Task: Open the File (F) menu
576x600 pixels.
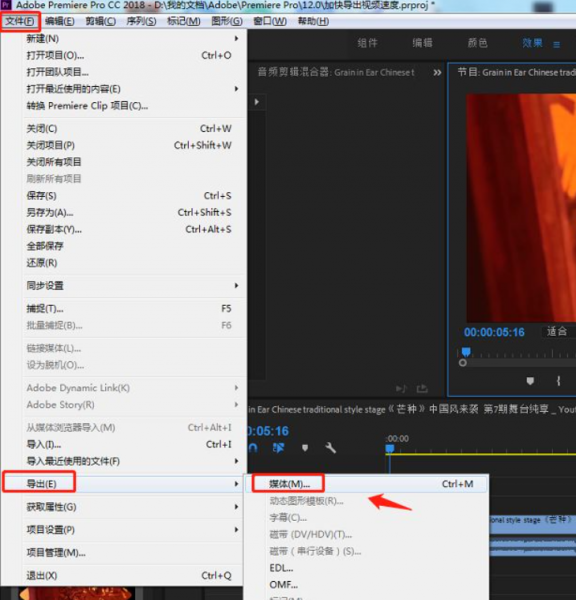Action: pyautogui.click(x=20, y=21)
